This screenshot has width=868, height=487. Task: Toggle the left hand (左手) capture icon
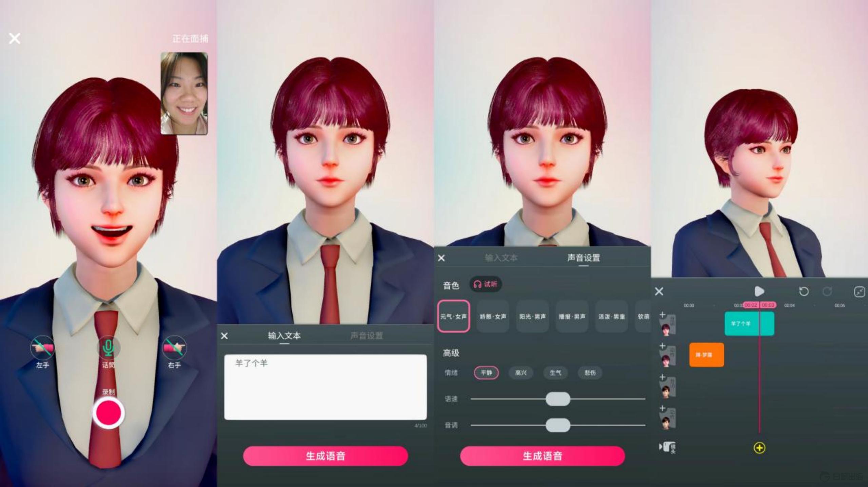[42, 348]
